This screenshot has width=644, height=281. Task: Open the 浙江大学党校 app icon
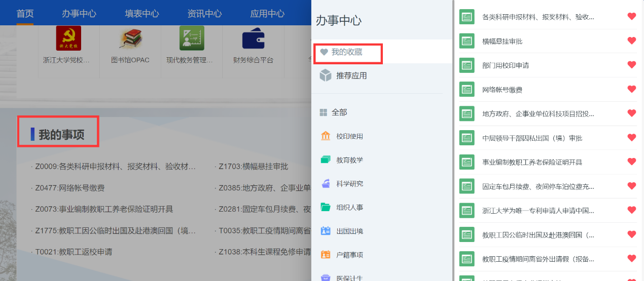(68, 38)
